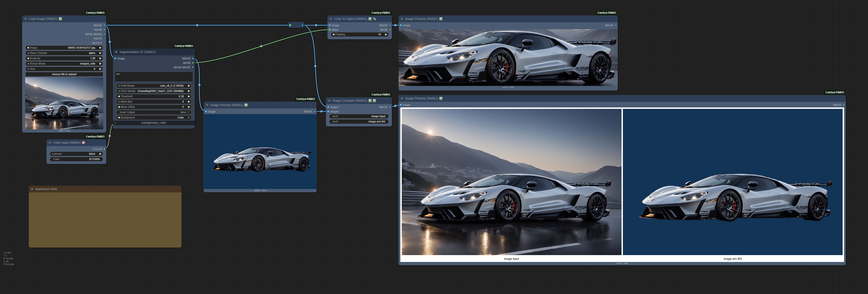868x294 pixels.
Task: Open the DINO Model combo box
Action: (154, 91)
